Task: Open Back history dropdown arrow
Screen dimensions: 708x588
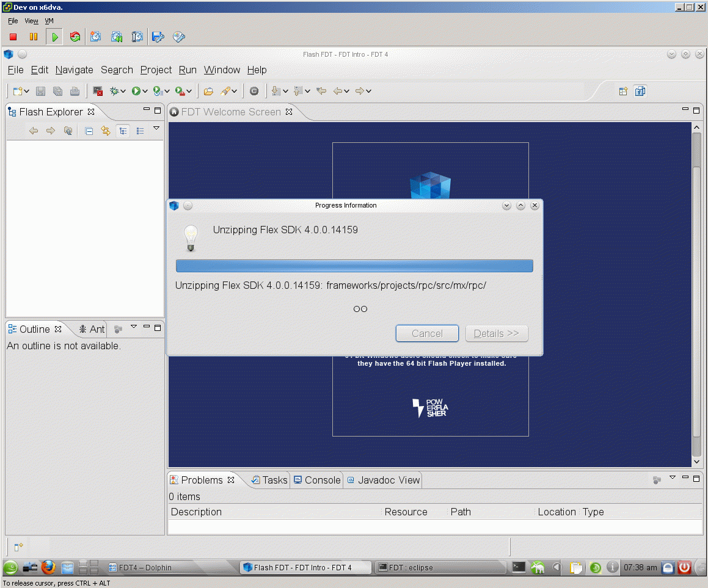Action: [x=346, y=91]
